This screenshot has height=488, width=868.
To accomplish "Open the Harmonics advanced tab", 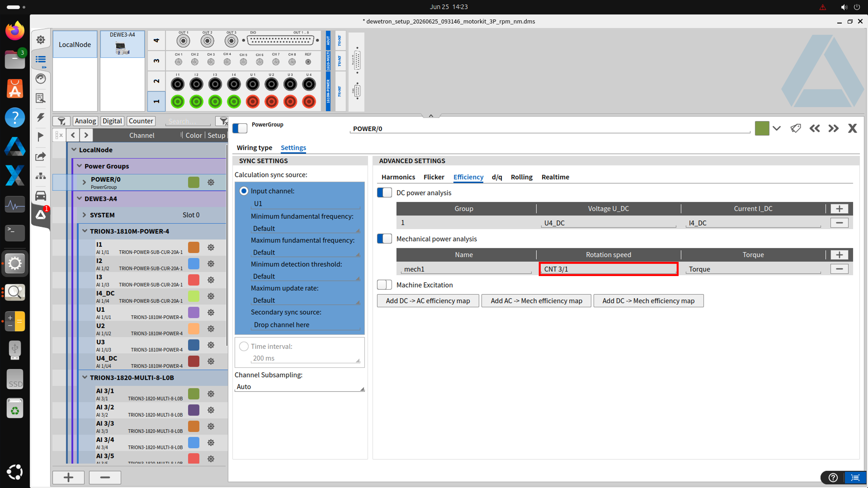I will [398, 177].
